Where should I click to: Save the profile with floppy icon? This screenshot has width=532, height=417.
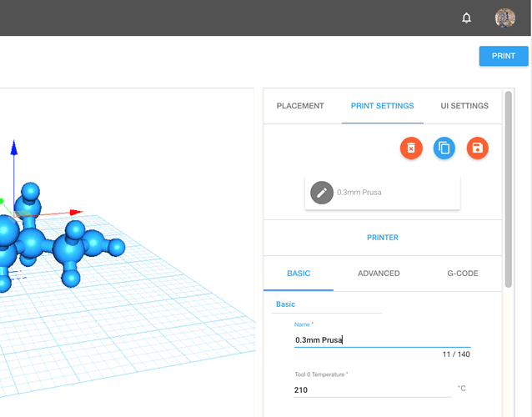477,148
